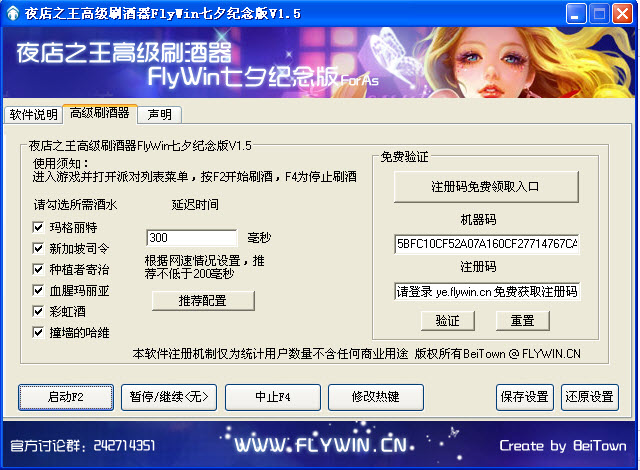This screenshot has width=640, height=470.
Task: Click the WWW.FLYWIN.CN footer text
Action: pyautogui.click(x=324, y=445)
